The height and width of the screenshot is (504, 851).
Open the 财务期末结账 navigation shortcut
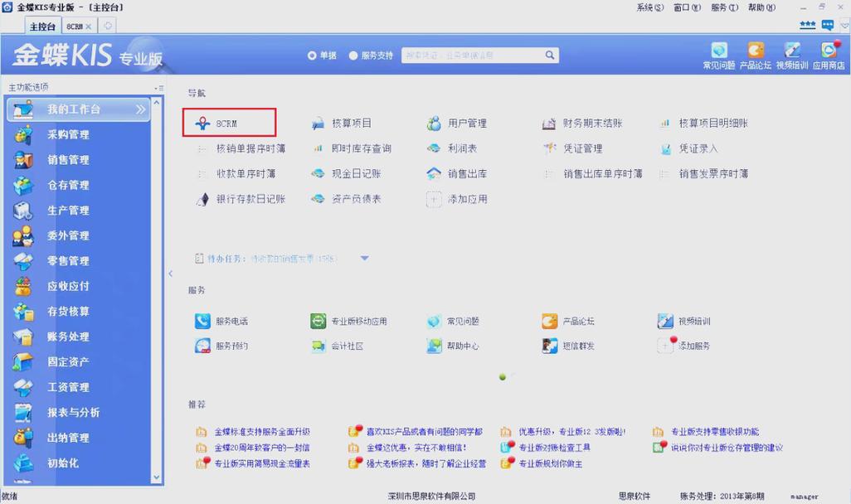pyautogui.click(x=581, y=124)
